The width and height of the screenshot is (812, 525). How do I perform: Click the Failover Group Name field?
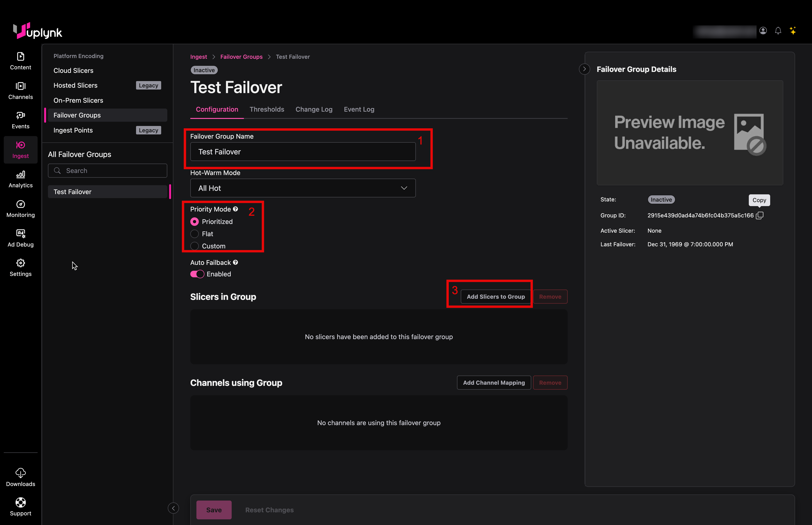pos(303,152)
